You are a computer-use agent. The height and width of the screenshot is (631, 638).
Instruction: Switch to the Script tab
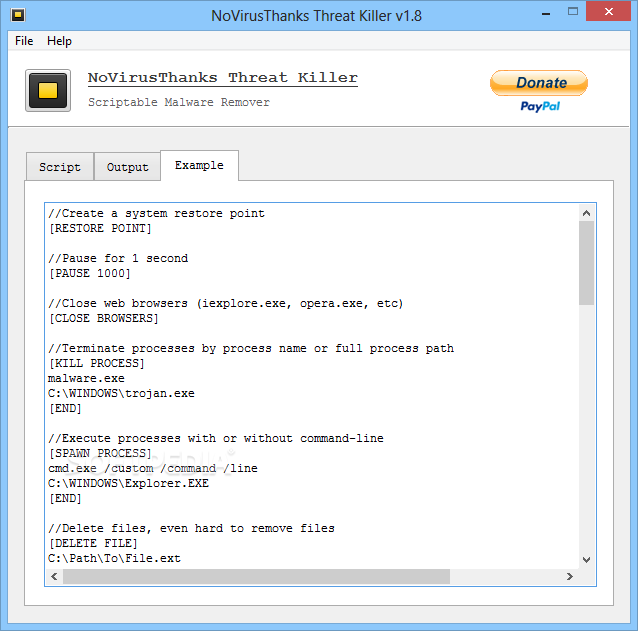[x=60, y=167]
